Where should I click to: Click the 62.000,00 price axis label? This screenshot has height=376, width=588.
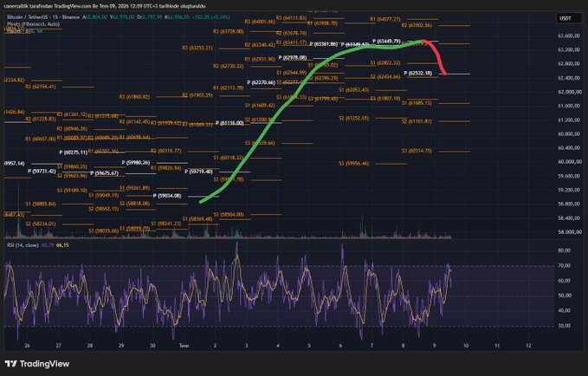[570, 92]
